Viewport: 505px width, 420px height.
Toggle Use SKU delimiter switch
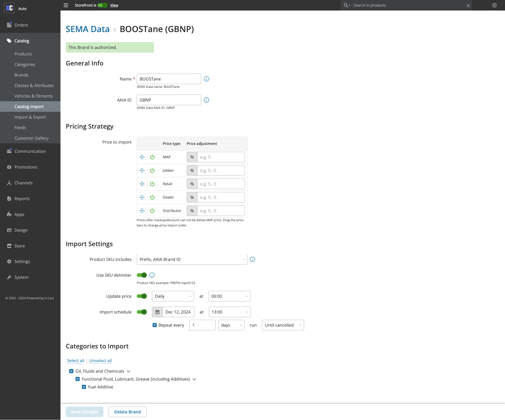(142, 275)
